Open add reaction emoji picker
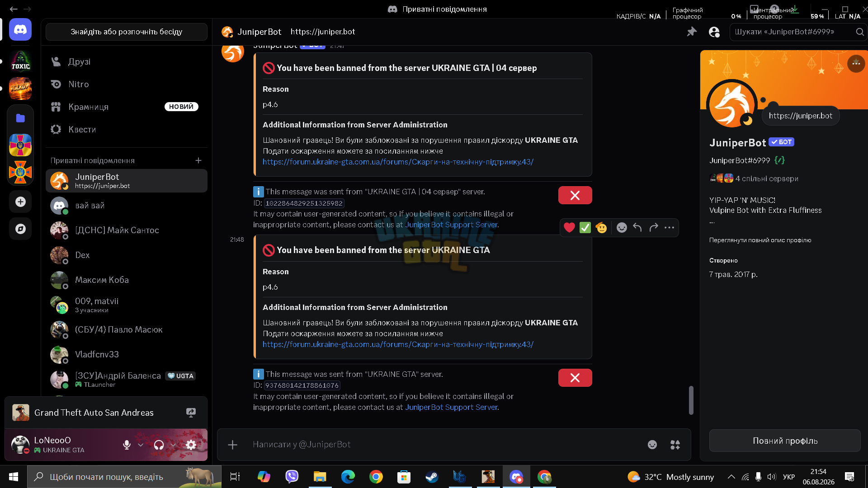This screenshot has width=868, height=488. pyautogui.click(x=622, y=228)
